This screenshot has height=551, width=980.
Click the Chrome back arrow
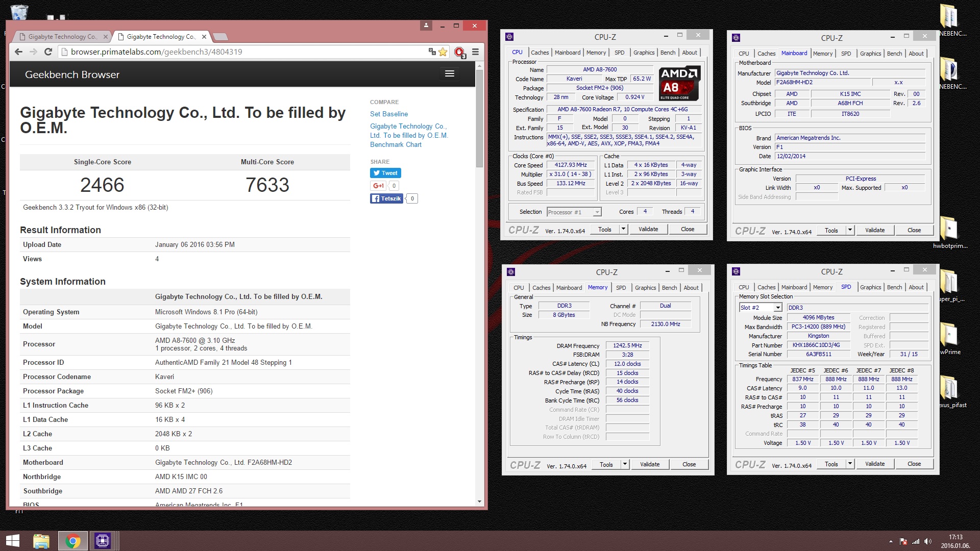tap(19, 52)
